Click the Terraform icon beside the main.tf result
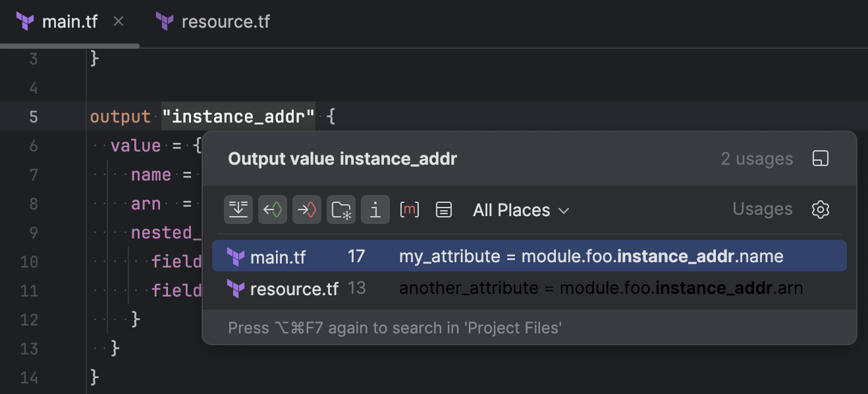Image resolution: width=868 pixels, height=394 pixels. pos(236,256)
